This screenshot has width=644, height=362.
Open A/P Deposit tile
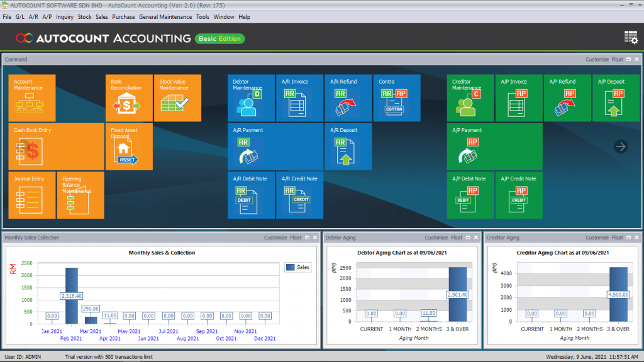coord(616,97)
